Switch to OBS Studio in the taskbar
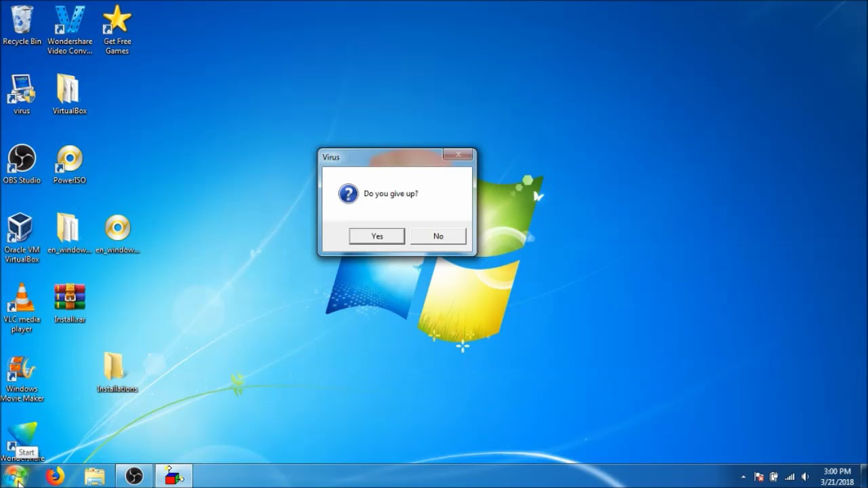This screenshot has height=488, width=868. click(134, 476)
